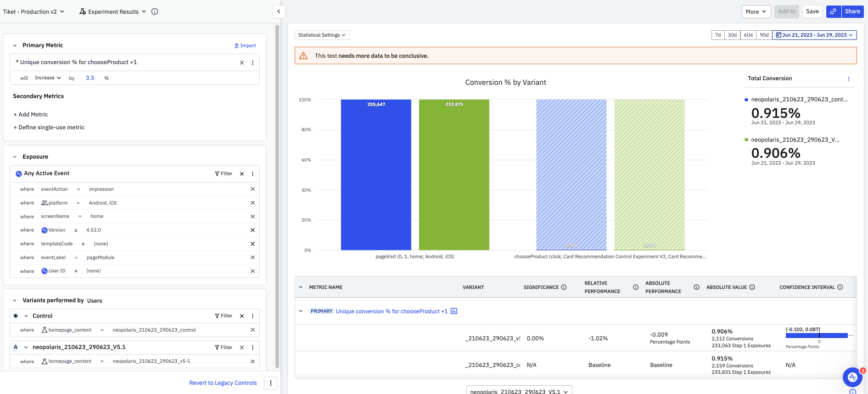Open the Experiment Results chart type dropdown
Viewport: 868px width, 394px height.
(113, 11)
